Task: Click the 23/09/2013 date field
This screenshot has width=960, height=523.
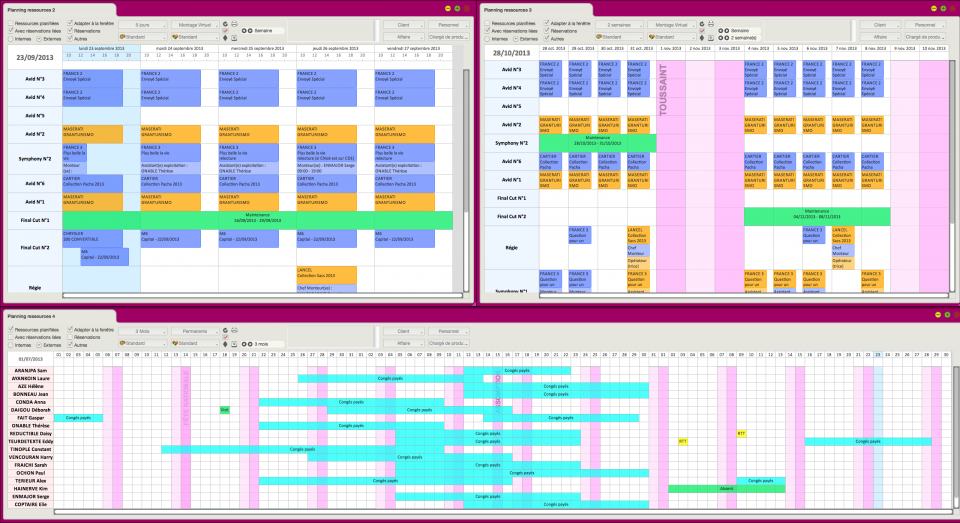Action: click(x=35, y=58)
